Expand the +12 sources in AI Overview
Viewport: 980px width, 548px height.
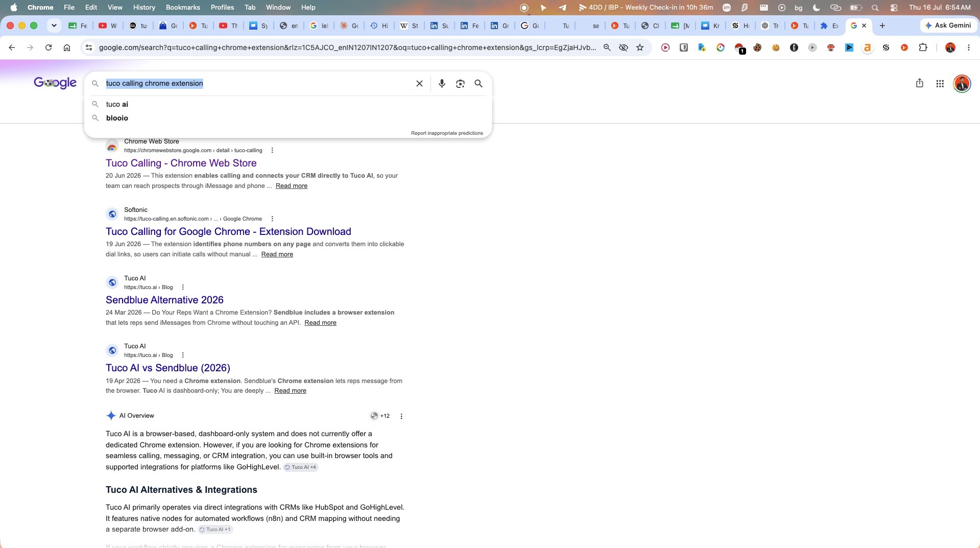[x=380, y=416]
